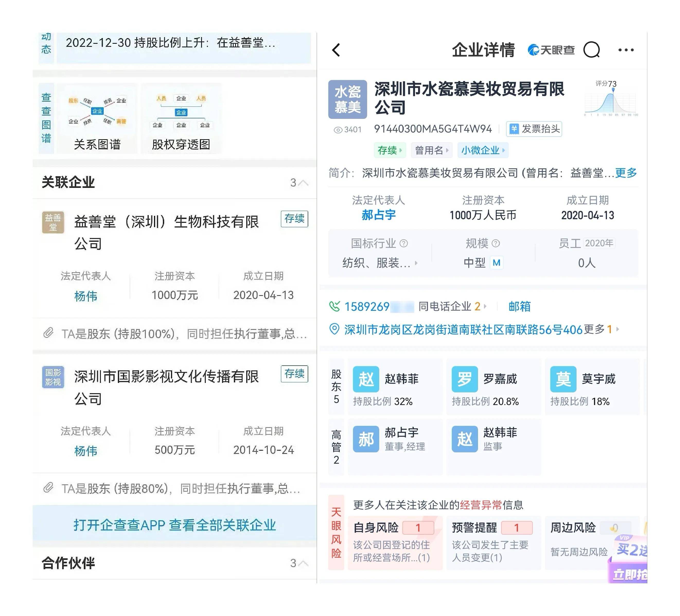The width and height of the screenshot is (680, 616).
Task: Open legal representative 郝占宇 link
Action: (378, 215)
